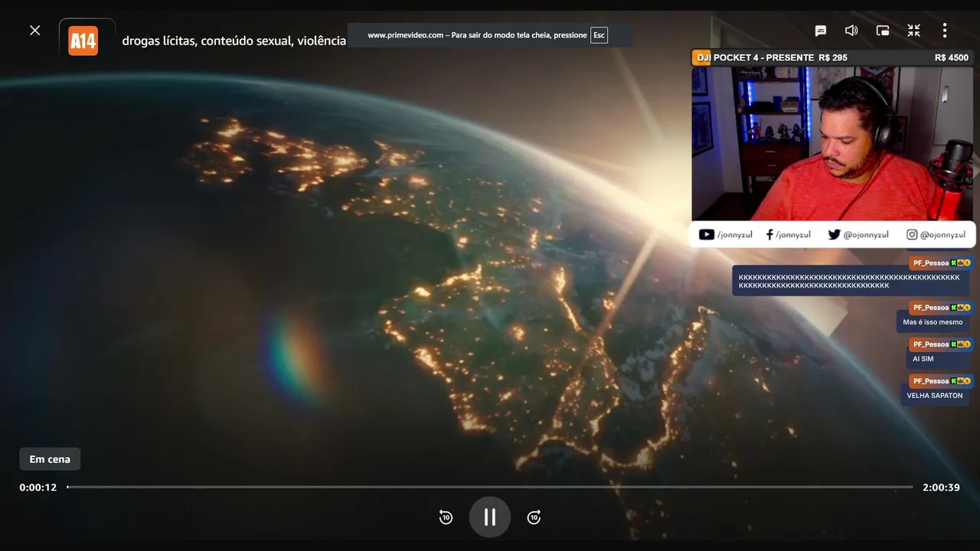Click the Facebook /jonnyzul icon

click(x=769, y=235)
